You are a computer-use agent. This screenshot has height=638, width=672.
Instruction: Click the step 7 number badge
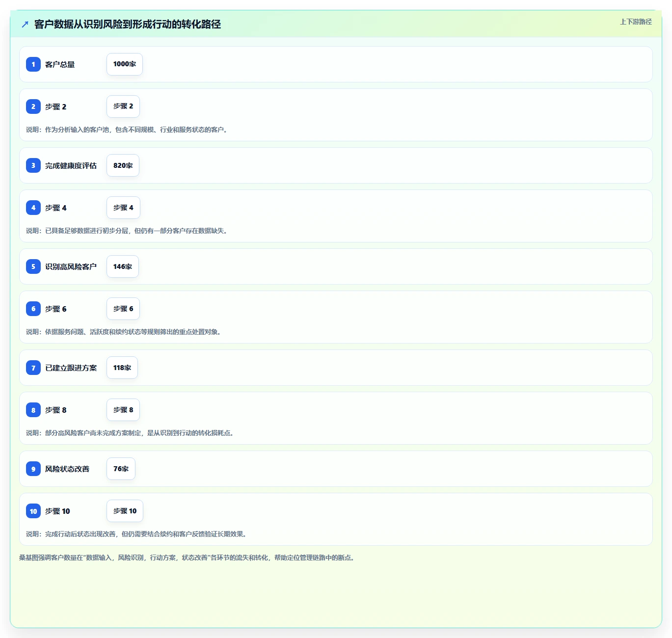pos(33,368)
